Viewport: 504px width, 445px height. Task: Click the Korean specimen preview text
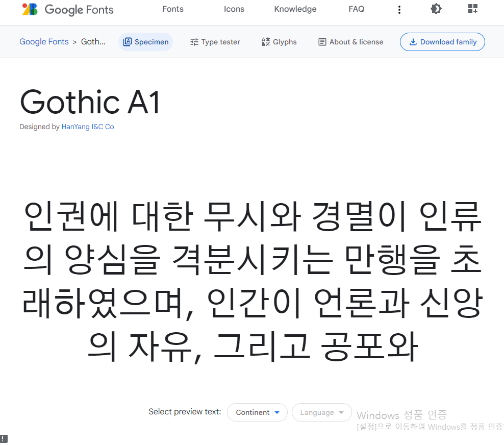(x=253, y=281)
